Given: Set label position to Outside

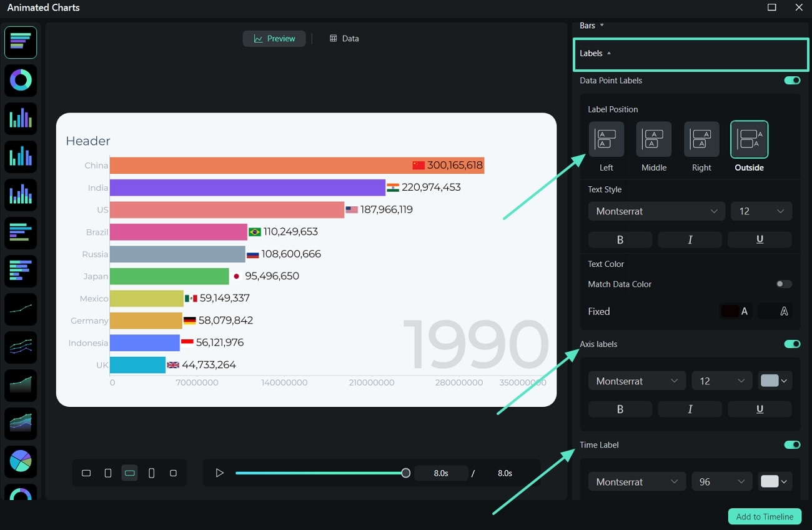Looking at the screenshot, I should click(749, 139).
